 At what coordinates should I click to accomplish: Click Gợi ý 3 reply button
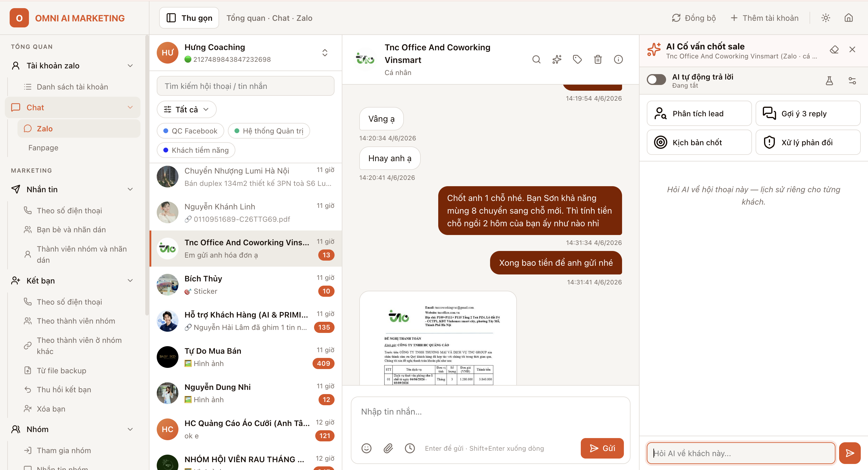[x=808, y=114]
